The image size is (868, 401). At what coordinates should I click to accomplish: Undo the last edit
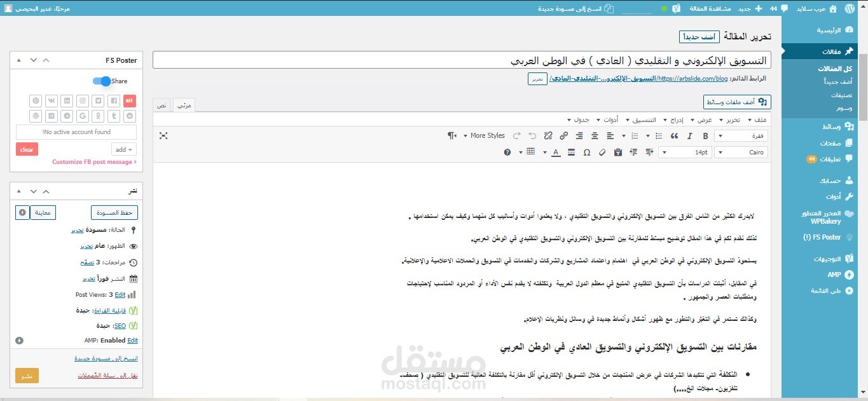(x=532, y=136)
